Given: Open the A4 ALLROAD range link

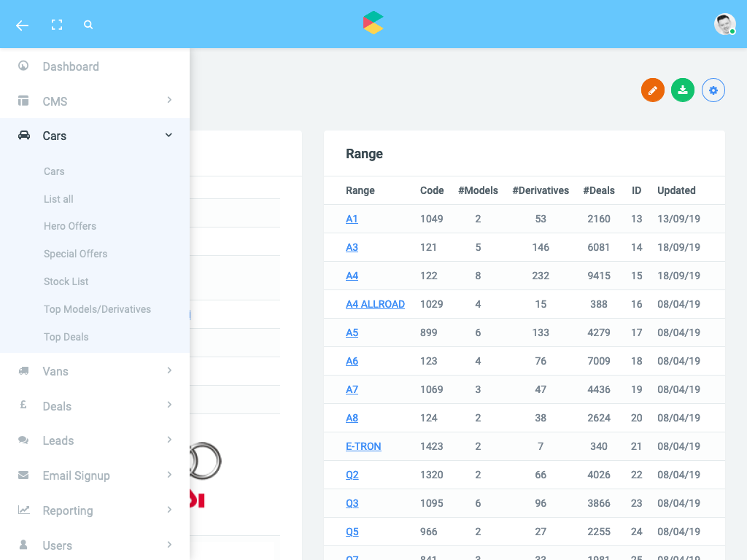Looking at the screenshot, I should (x=375, y=304).
